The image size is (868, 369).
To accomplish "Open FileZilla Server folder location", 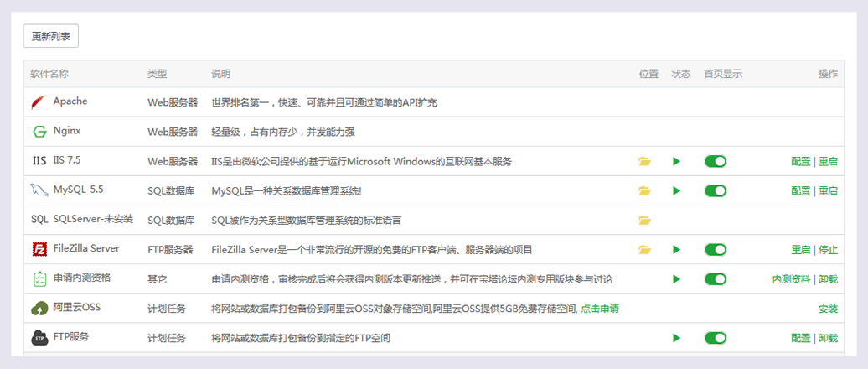I will [644, 249].
